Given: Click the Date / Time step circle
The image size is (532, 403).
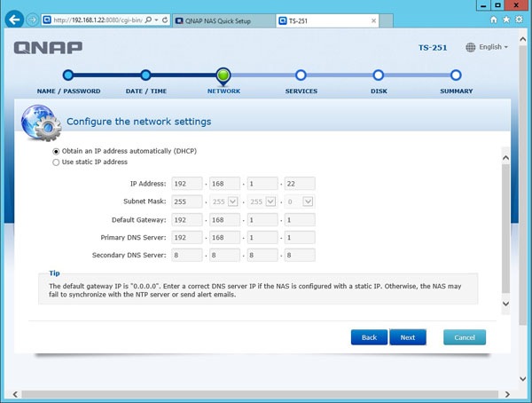Looking at the screenshot, I should [x=146, y=75].
